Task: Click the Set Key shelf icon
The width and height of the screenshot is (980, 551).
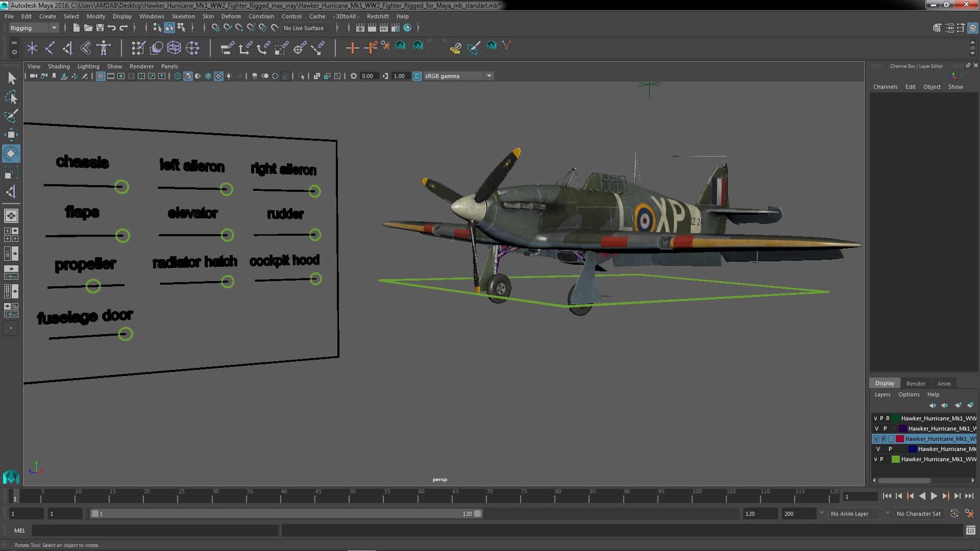Action: (352, 48)
